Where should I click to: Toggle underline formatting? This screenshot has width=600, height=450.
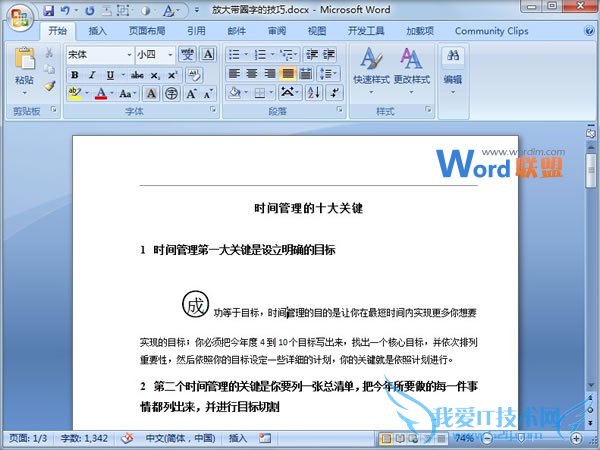pyautogui.click(x=110, y=75)
